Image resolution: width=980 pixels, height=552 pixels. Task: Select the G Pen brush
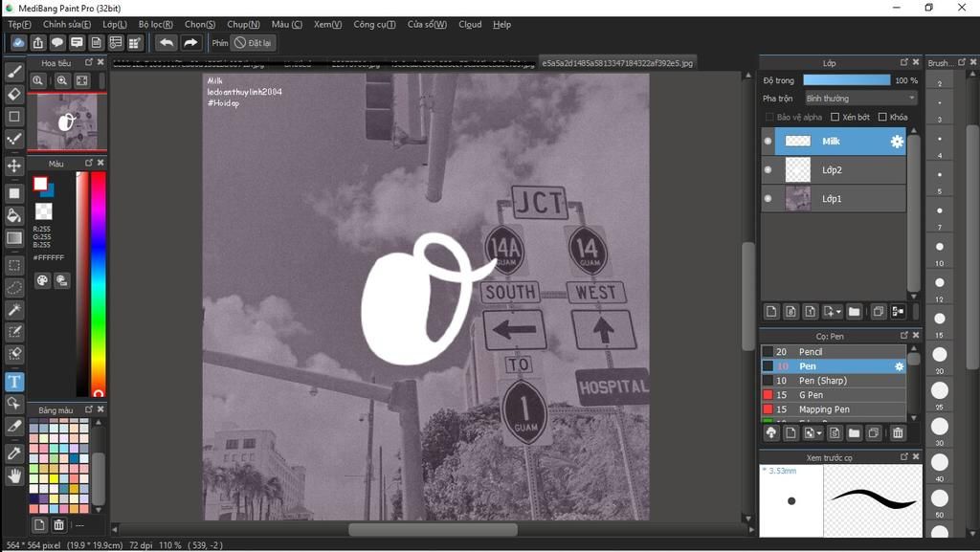pyautogui.click(x=833, y=395)
